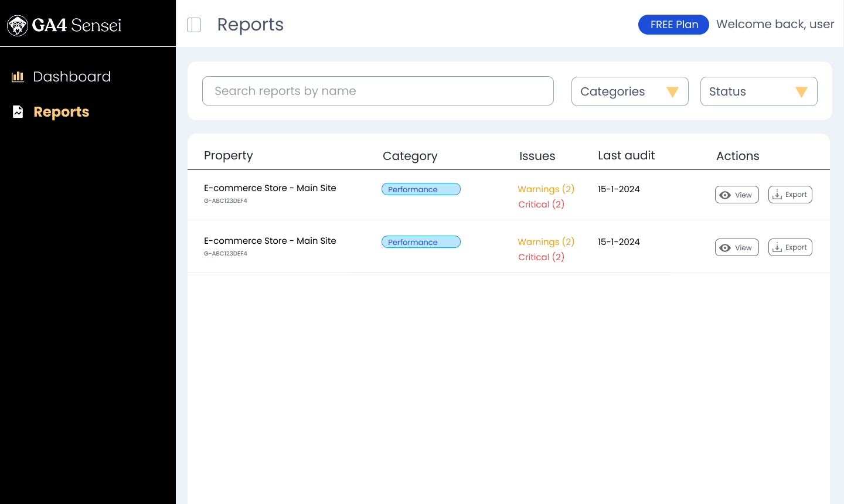
Task: Expand Categories via its yellow chevron arrow
Action: (672, 91)
